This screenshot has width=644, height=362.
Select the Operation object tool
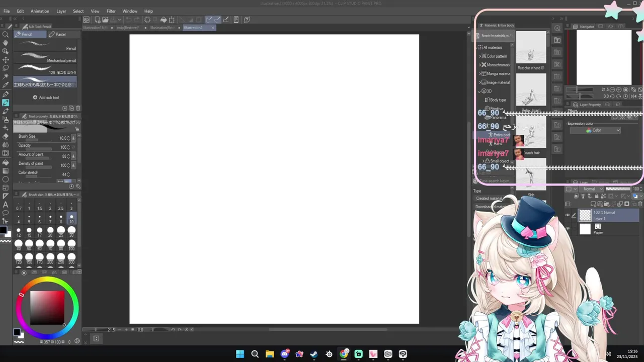pyautogui.click(x=6, y=51)
